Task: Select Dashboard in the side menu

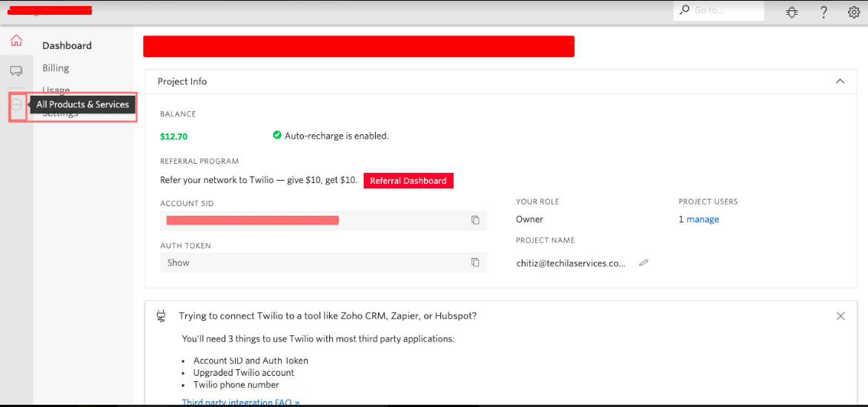Action: click(67, 45)
